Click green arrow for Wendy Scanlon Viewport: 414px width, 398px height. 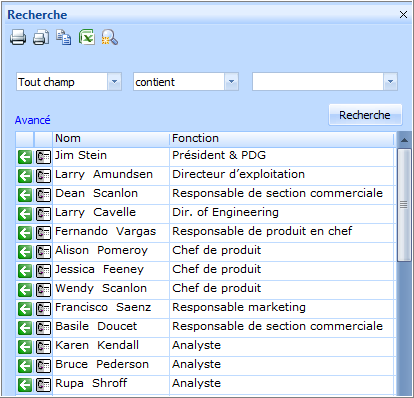coord(25,290)
